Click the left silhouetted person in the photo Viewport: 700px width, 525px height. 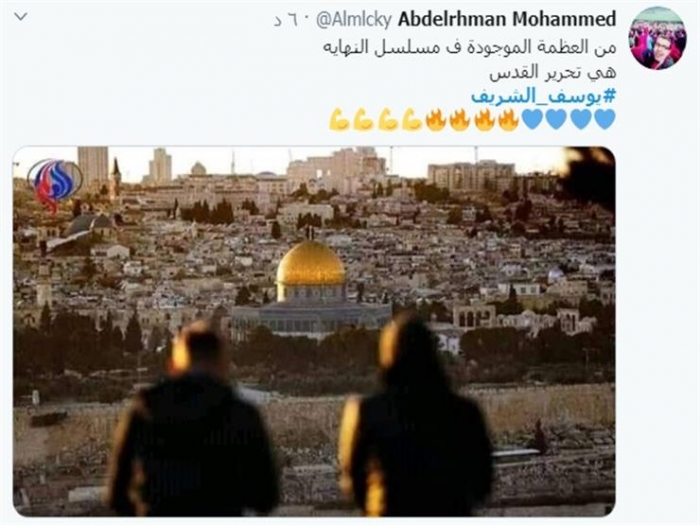click(x=192, y=420)
